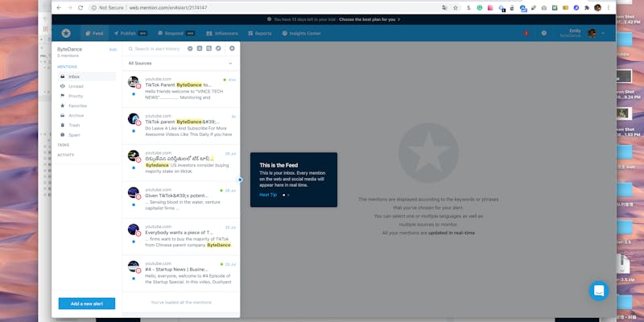Click the yellow extension icon in the browser toolbar

tap(566, 8)
